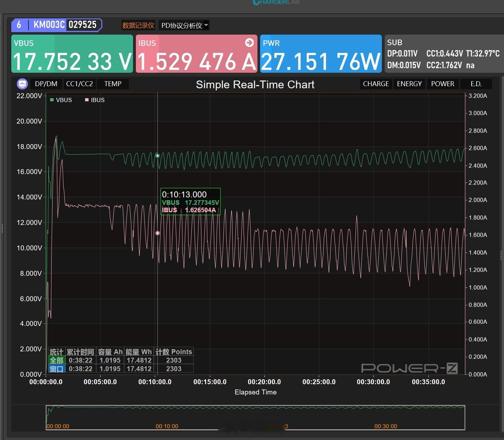The width and height of the screenshot is (504, 440).
Task: Open the PD协议分析仪 dropdown arrow
Action: coord(206,25)
